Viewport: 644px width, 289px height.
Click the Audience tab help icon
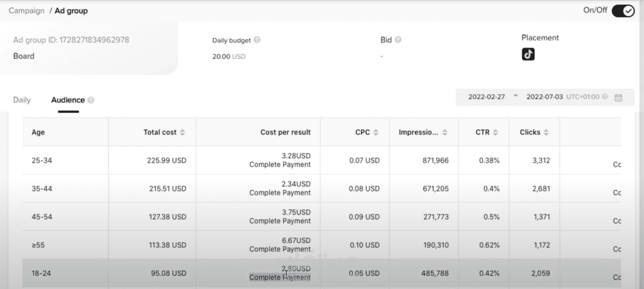click(x=91, y=100)
